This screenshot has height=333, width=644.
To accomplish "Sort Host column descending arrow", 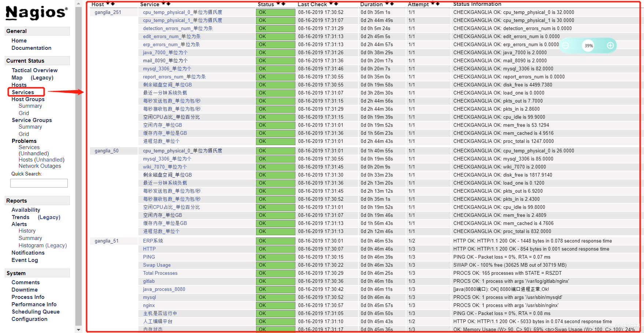I will (x=113, y=4).
